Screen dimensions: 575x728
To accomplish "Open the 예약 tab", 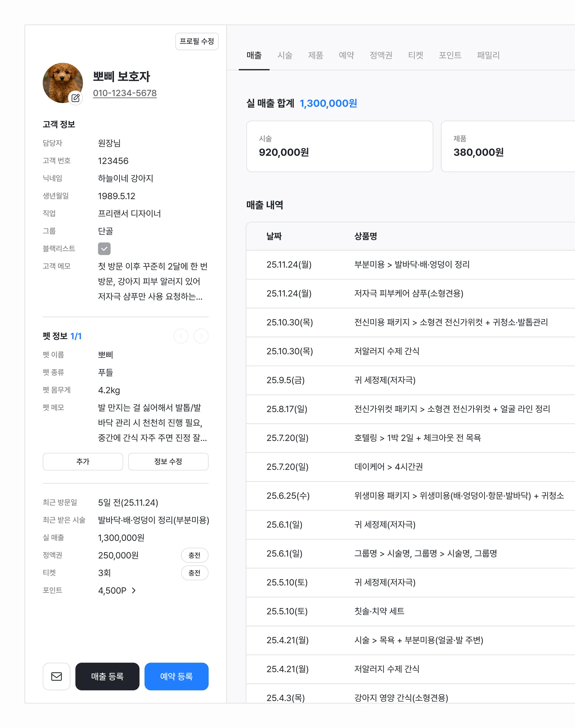I will click(346, 55).
